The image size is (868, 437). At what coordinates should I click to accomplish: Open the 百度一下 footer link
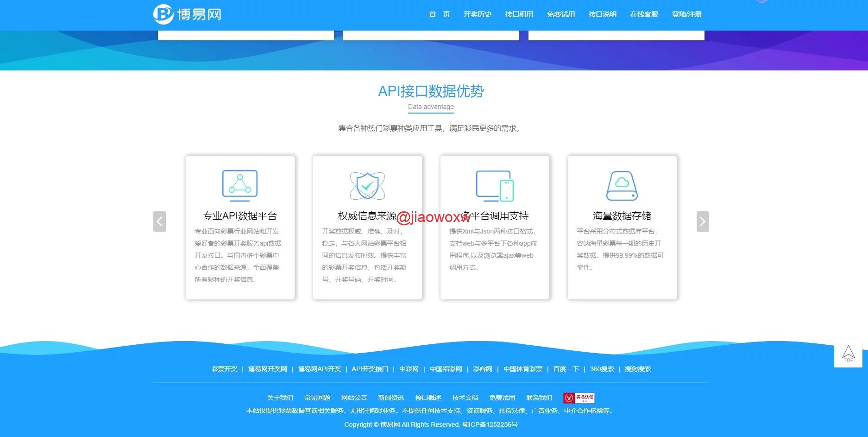(566, 369)
